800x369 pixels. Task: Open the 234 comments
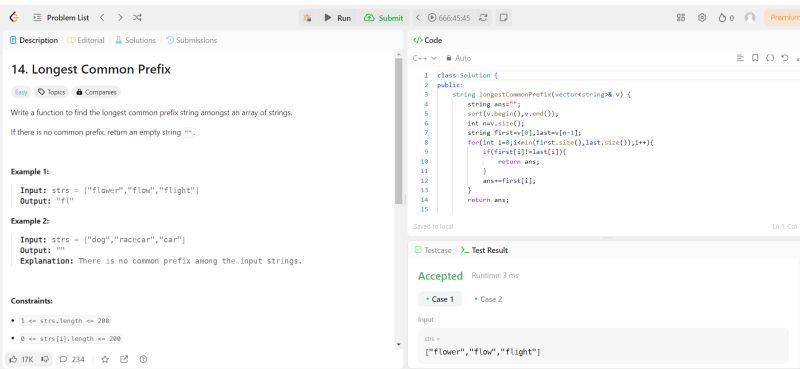point(72,359)
